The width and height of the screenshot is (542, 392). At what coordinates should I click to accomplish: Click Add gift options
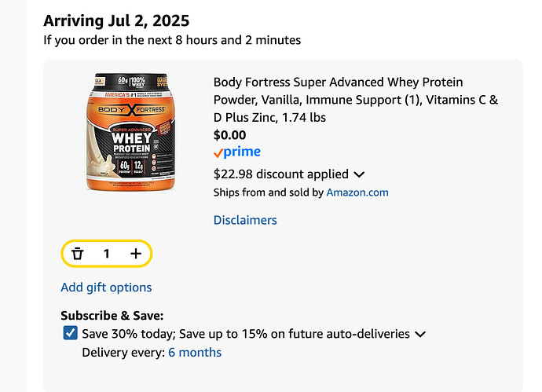click(106, 288)
